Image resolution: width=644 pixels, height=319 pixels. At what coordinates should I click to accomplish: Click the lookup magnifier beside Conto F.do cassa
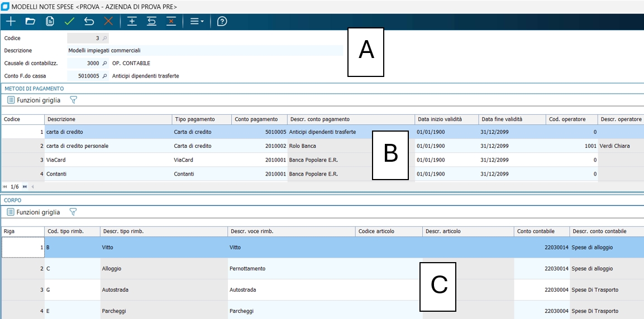(x=104, y=76)
